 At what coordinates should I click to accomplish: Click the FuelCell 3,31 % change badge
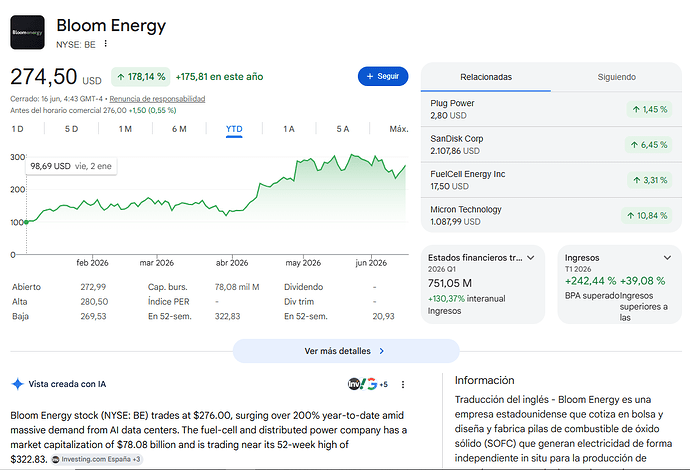tap(650, 180)
